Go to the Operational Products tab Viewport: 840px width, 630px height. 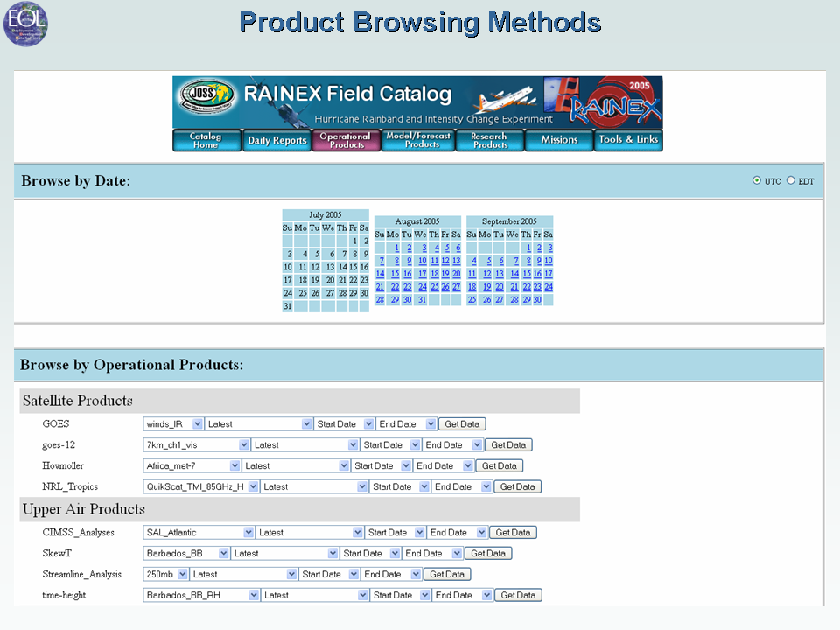(x=346, y=140)
